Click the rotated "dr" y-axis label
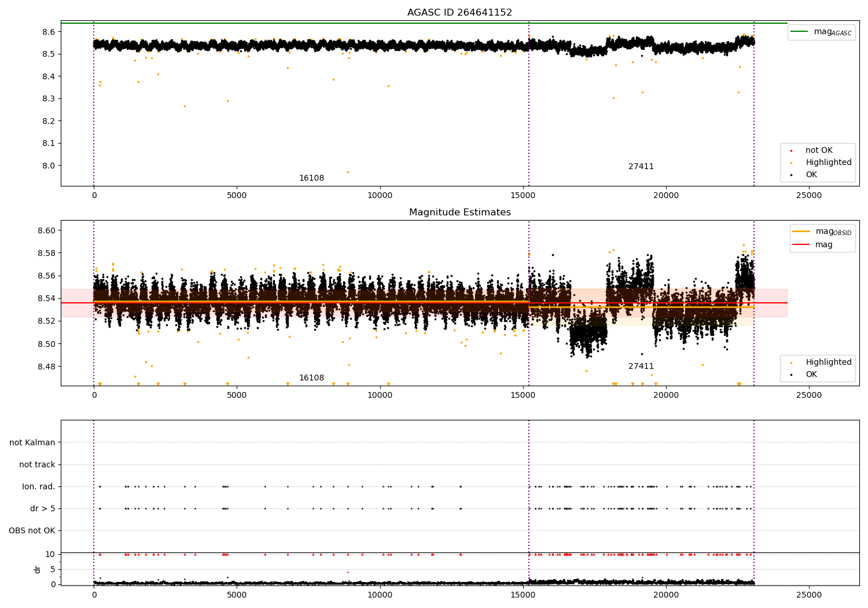The height and width of the screenshot is (608, 868). [x=38, y=569]
